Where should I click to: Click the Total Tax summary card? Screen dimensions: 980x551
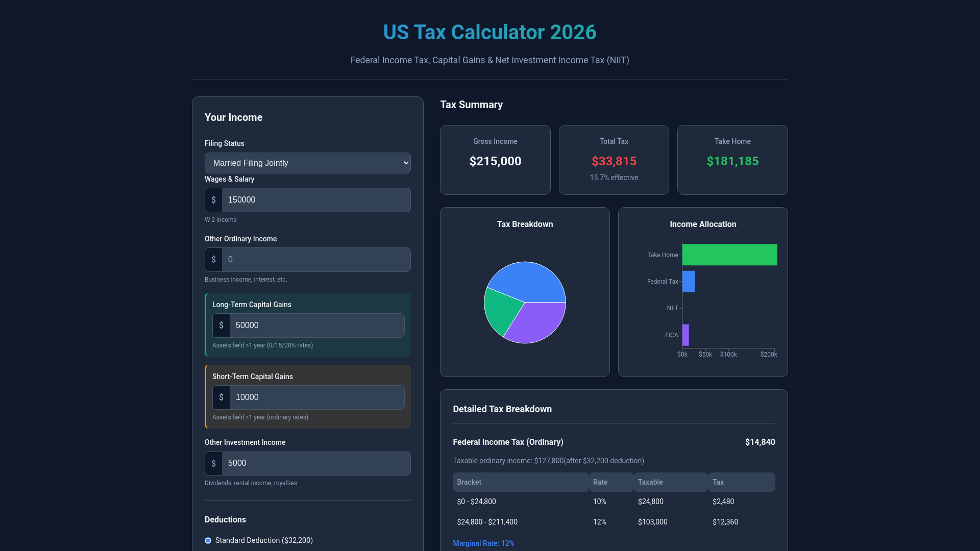[614, 160]
